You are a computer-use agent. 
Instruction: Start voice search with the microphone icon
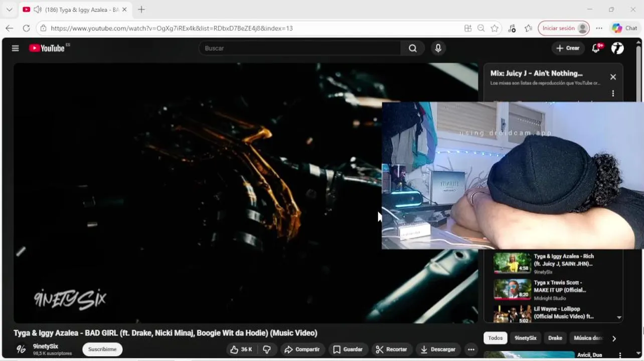438,48
